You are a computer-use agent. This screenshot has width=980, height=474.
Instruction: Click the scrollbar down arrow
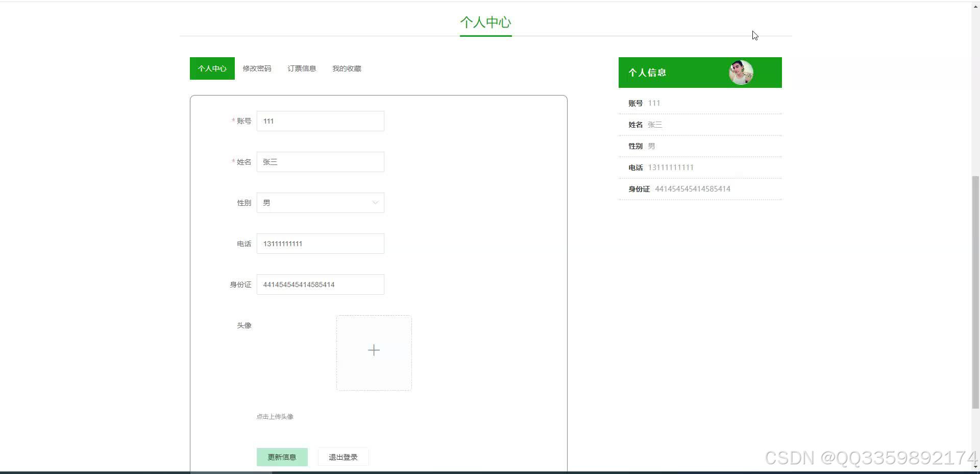click(975, 467)
